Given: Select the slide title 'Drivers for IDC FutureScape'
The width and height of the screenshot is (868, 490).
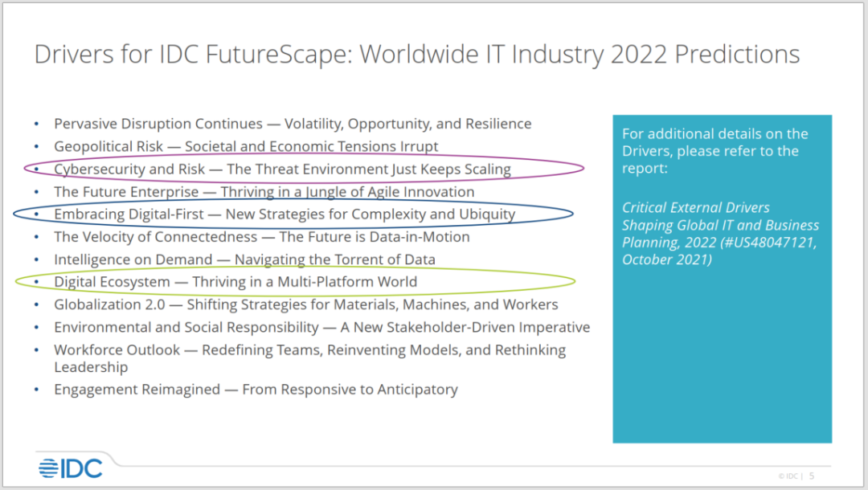Looking at the screenshot, I should pos(417,54).
